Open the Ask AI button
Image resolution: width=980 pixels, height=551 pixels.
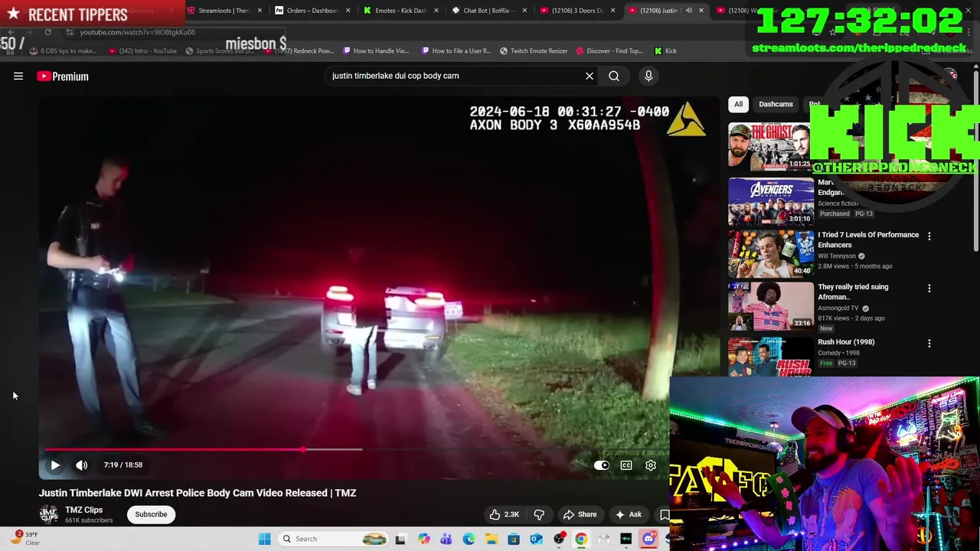click(x=628, y=514)
